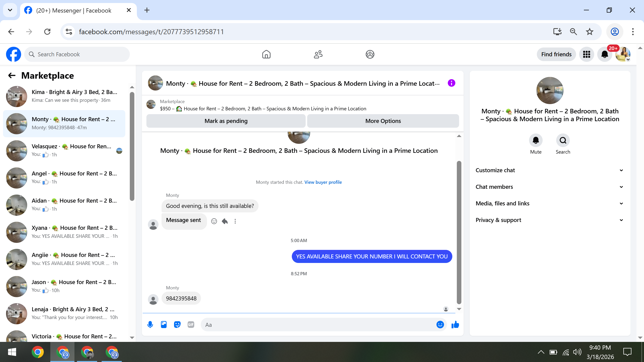Image resolution: width=644 pixels, height=362 pixels.
Task: Open emoji picker in message box
Action: click(x=440, y=325)
